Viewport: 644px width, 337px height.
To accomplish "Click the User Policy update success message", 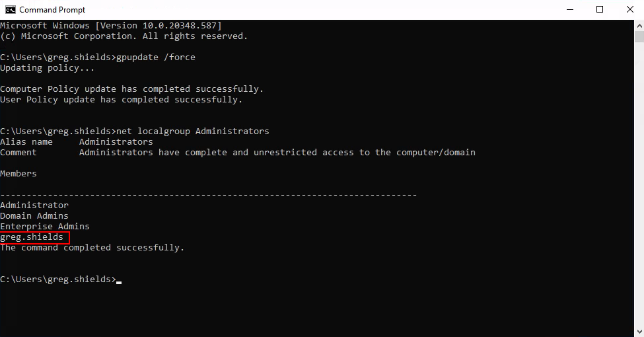I will tap(121, 100).
